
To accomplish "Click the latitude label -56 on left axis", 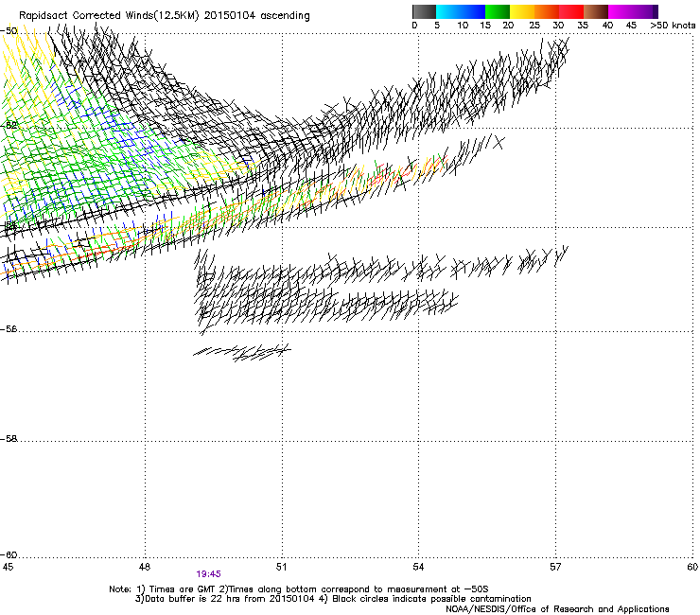I will tap(9, 329).
